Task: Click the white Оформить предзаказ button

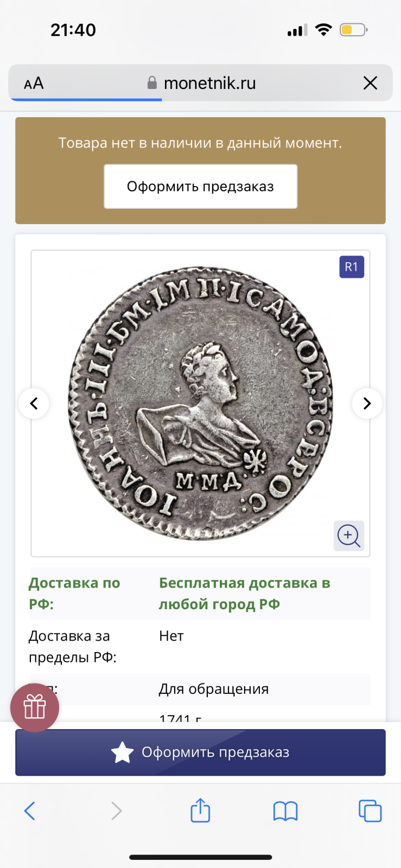Action: (200, 187)
